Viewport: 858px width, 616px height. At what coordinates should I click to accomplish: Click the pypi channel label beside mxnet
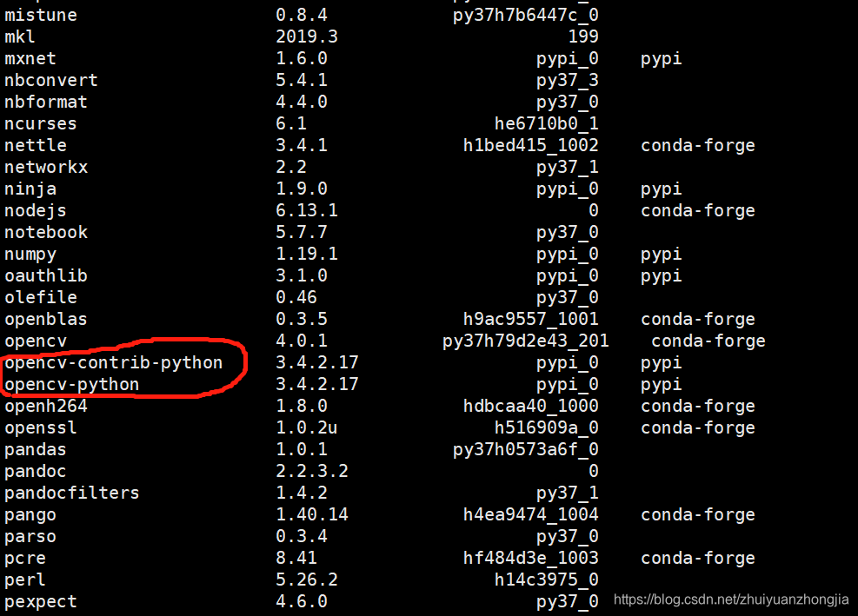[x=661, y=58]
